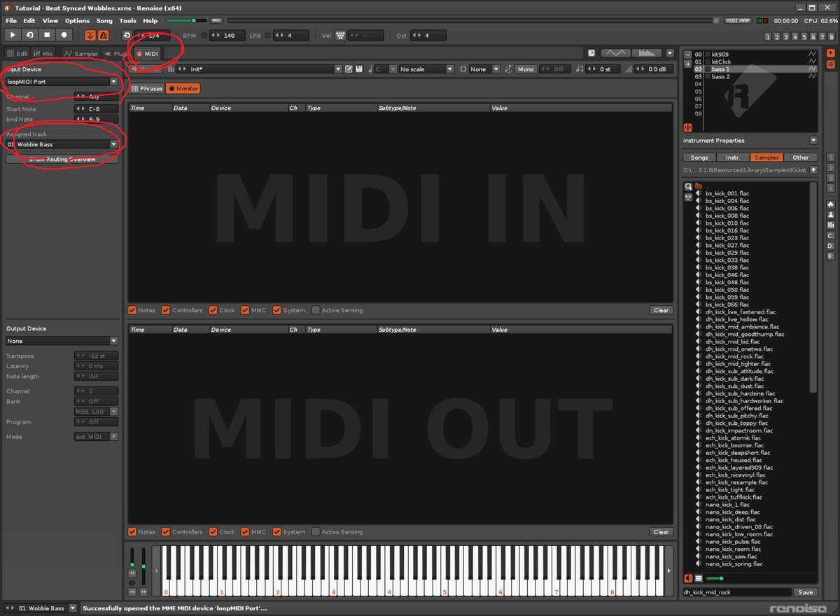
Task: Click Show Routing Overview button
Action: click(x=62, y=160)
